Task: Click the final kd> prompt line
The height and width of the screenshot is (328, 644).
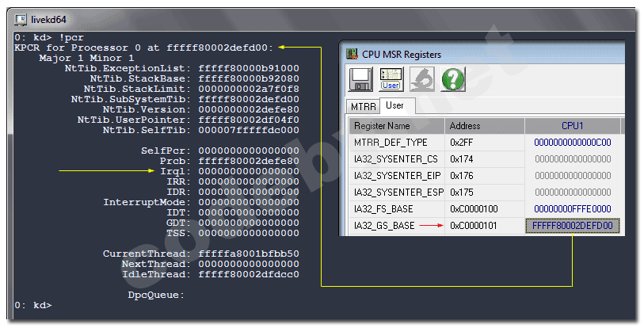Action: [33, 305]
